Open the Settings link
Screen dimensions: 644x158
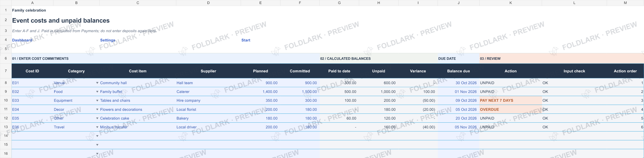point(108,40)
